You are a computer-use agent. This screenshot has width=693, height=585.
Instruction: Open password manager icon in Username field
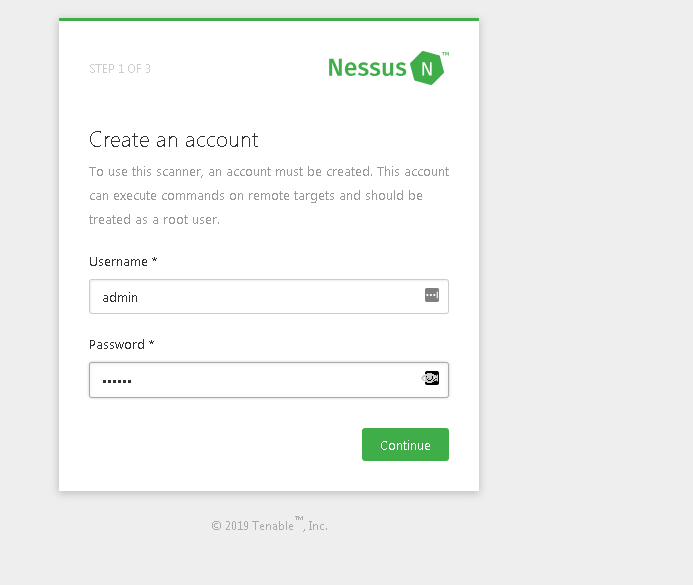[432, 295]
